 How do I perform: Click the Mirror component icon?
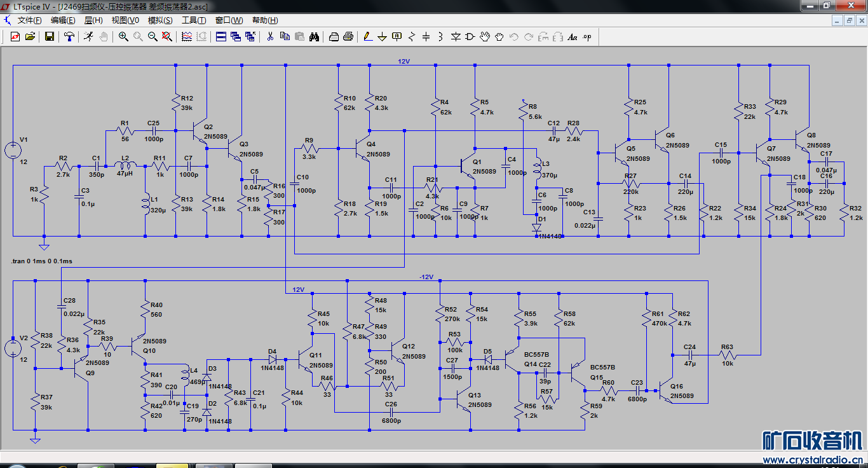558,37
